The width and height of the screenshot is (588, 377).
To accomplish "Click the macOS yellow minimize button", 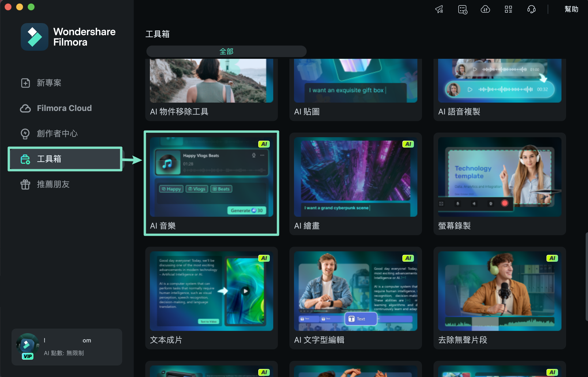I will click(20, 7).
